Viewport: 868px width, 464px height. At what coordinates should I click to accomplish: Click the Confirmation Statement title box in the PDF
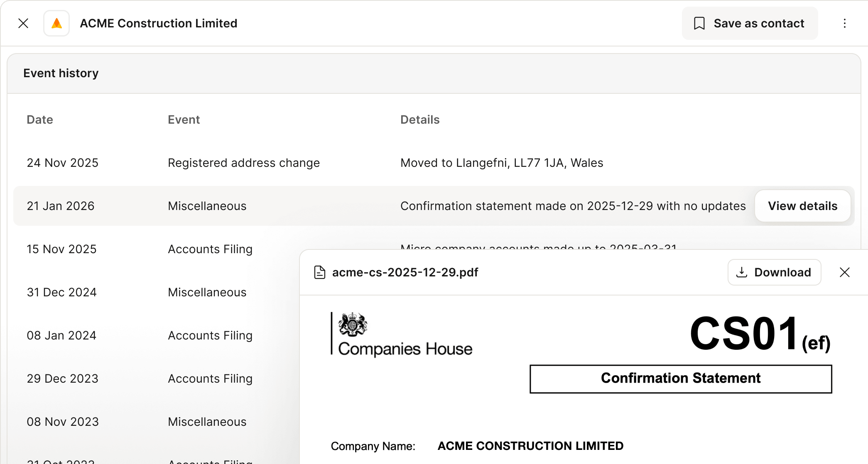coord(680,379)
